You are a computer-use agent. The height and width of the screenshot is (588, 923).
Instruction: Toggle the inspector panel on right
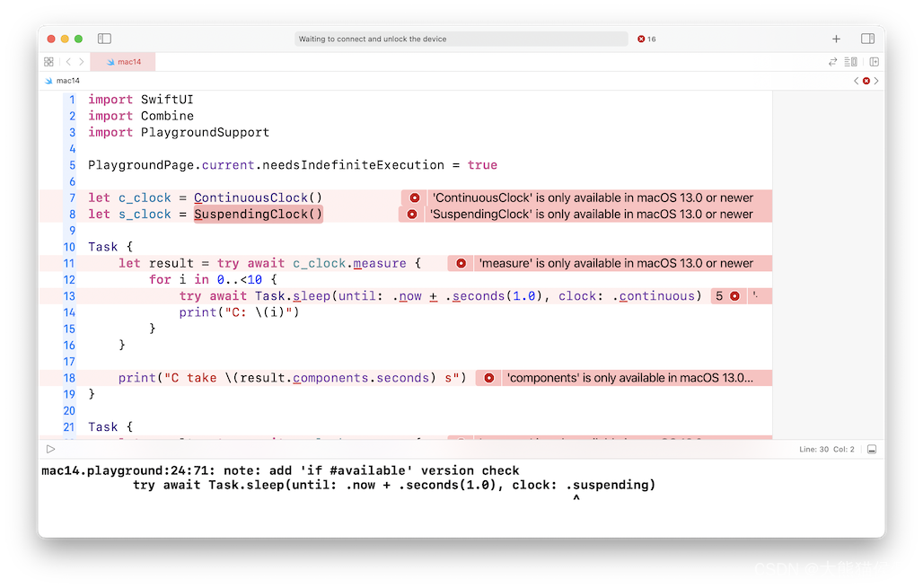pos(867,39)
